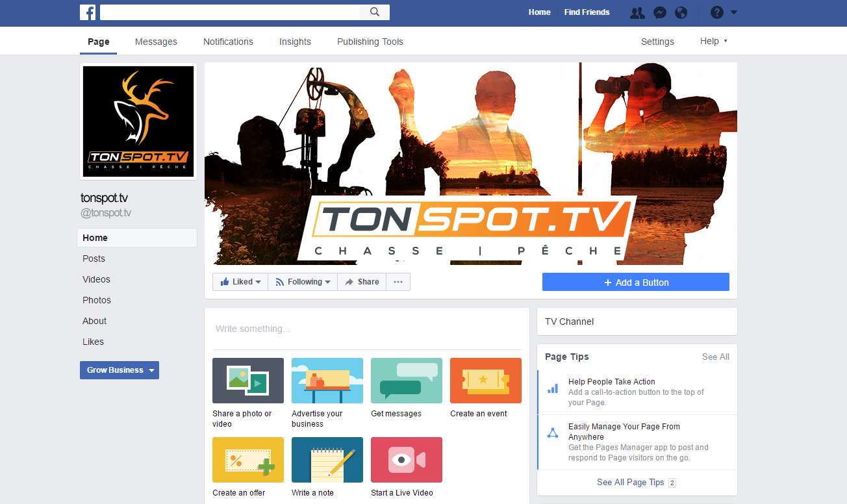Click the Start a Live Video icon
Screen dimensions: 847x504
[x=407, y=460]
